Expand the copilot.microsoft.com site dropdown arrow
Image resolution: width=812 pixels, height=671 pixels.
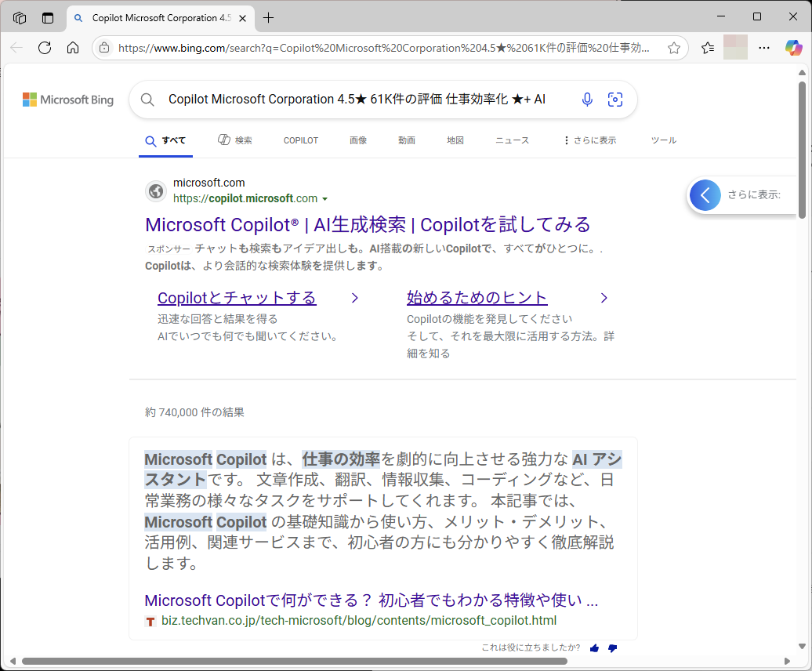click(x=325, y=198)
